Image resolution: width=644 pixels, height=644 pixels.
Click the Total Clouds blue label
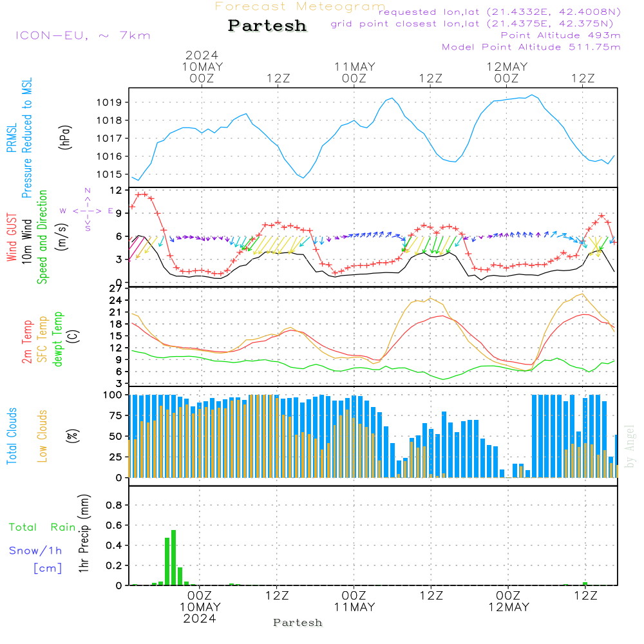point(12,436)
